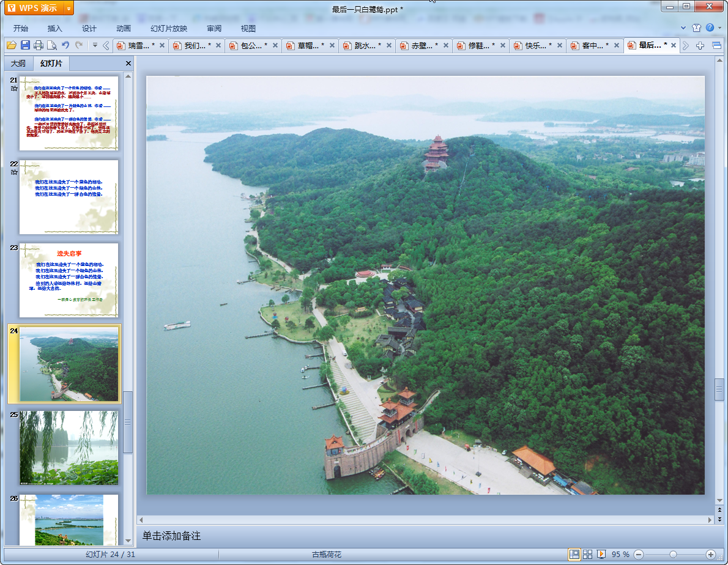Click the zoom slider handle

click(x=673, y=554)
